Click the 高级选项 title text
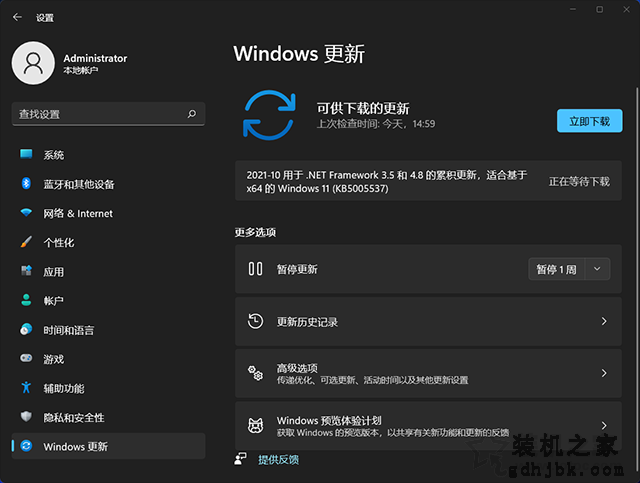640x483 pixels. [x=297, y=368]
